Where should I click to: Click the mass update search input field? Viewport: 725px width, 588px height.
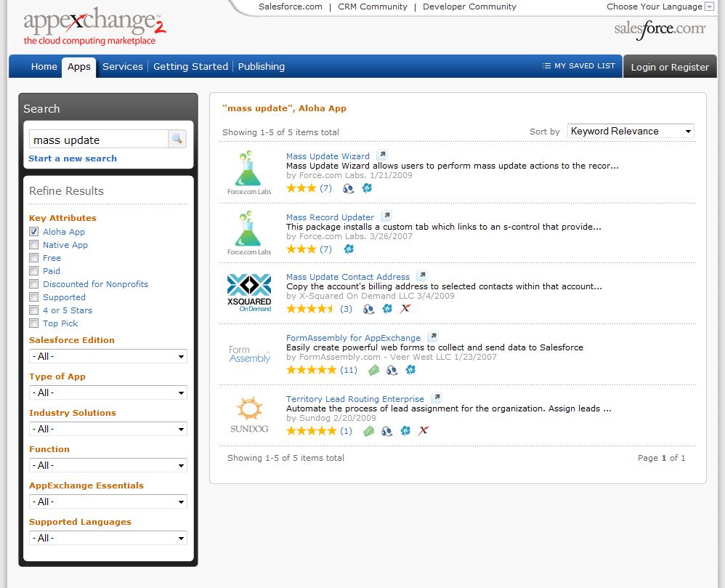(99, 140)
